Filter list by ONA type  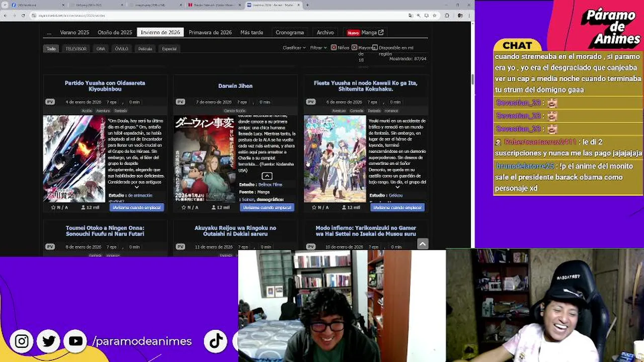[x=101, y=49]
